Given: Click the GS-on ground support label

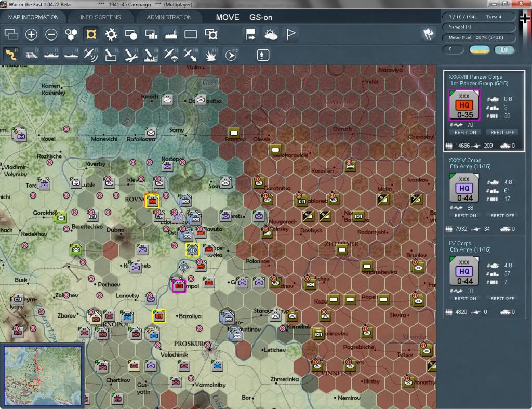Looking at the screenshot, I should tap(261, 17).
